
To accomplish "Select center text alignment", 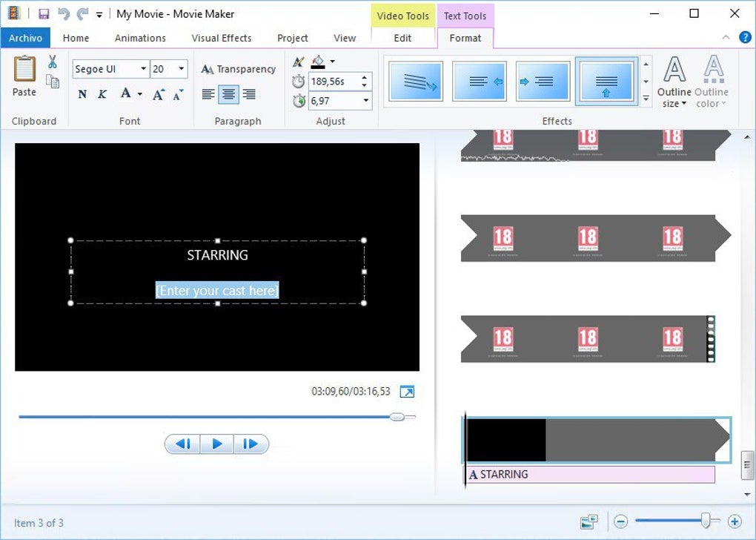I will pos(228,94).
